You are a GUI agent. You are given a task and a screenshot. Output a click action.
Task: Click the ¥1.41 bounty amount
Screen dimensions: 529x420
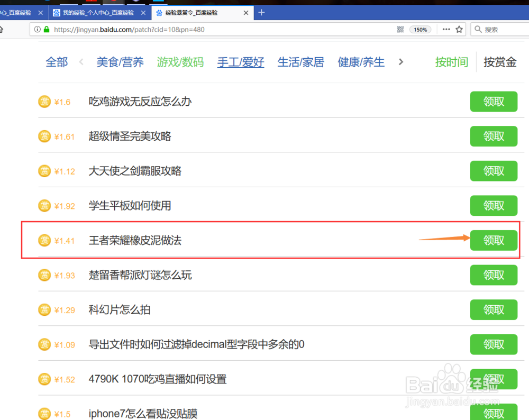coord(64,241)
